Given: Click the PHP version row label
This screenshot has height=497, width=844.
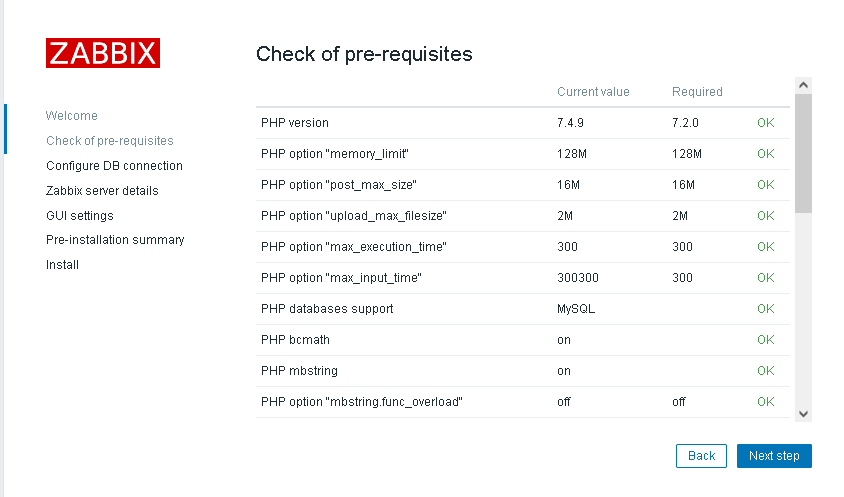Looking at the screenshot, I should pos(295,123).
